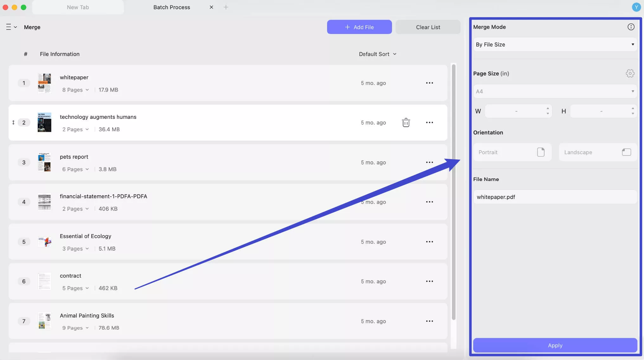Open more options for contract
This screenshot has height=360, width=644.
[x=429, y=281]
